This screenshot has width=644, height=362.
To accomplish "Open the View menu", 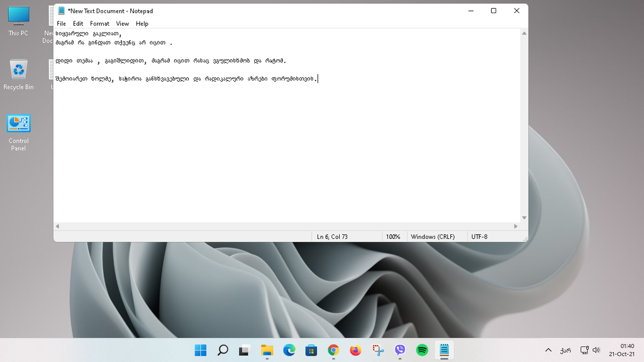I will pyautogui.click(x=123, y=24).
